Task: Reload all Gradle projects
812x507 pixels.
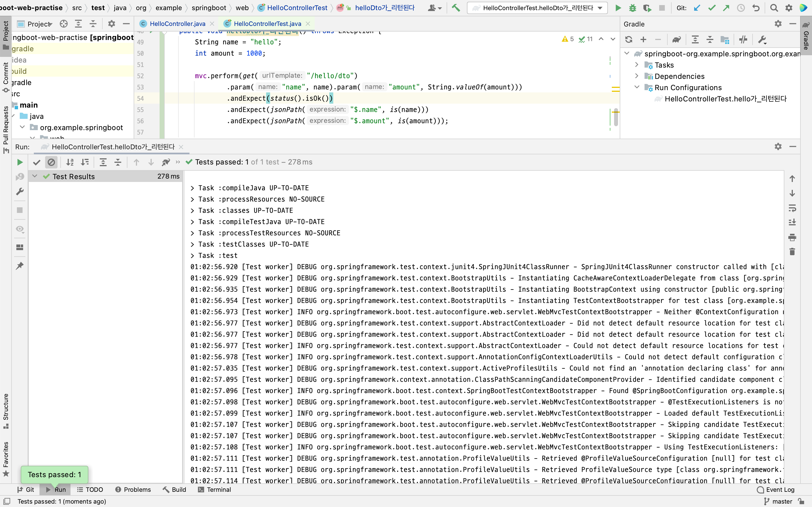Action: tap(628, 39)
